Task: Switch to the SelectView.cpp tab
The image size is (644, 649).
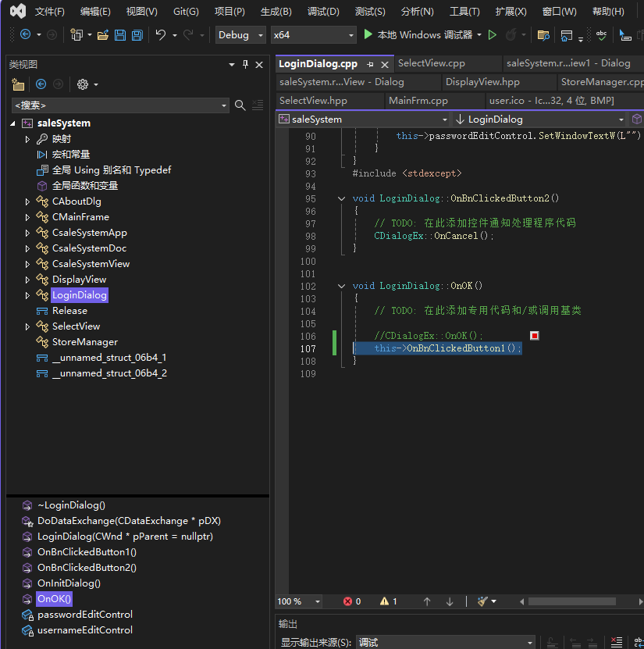Action: [x=431, y=63]
